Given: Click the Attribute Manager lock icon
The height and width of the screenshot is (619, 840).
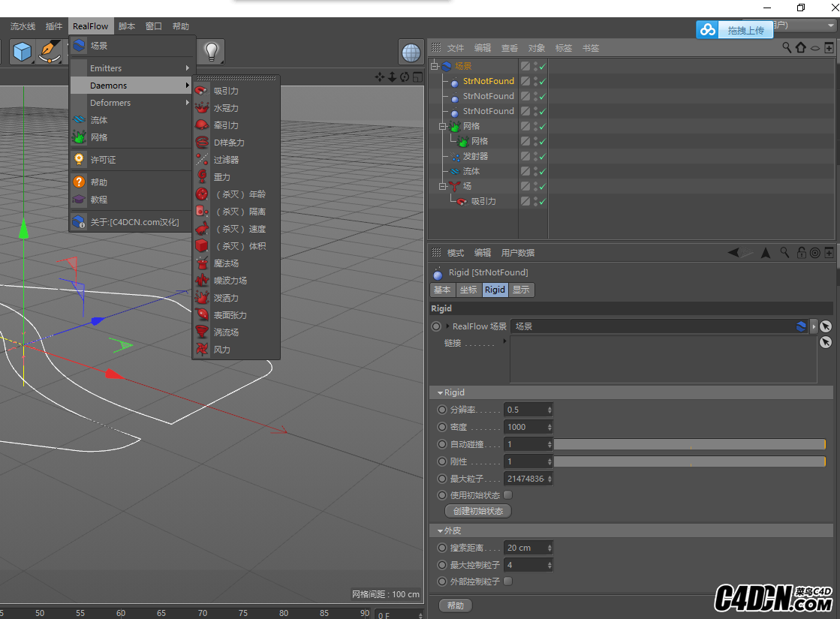Looking at the screenshot, I should (802, 252).
